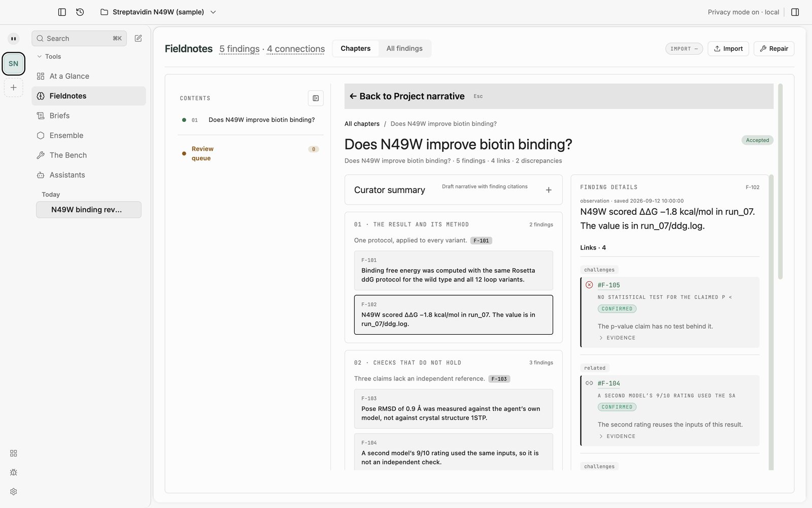
Task: Select the SN workspace avatar
Action: pos(14,63)
